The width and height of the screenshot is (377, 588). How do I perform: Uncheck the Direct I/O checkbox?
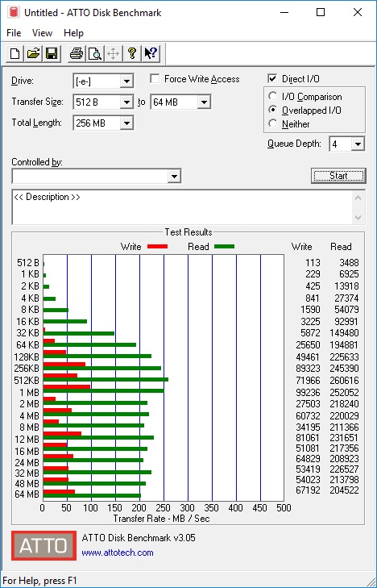(272, 79)
